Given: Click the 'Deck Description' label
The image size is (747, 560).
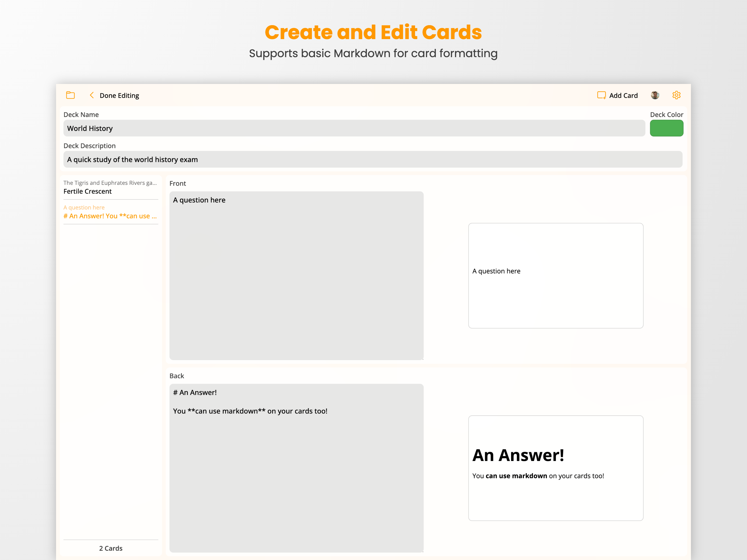Looking at the screenshot, I should coord(89,146).
